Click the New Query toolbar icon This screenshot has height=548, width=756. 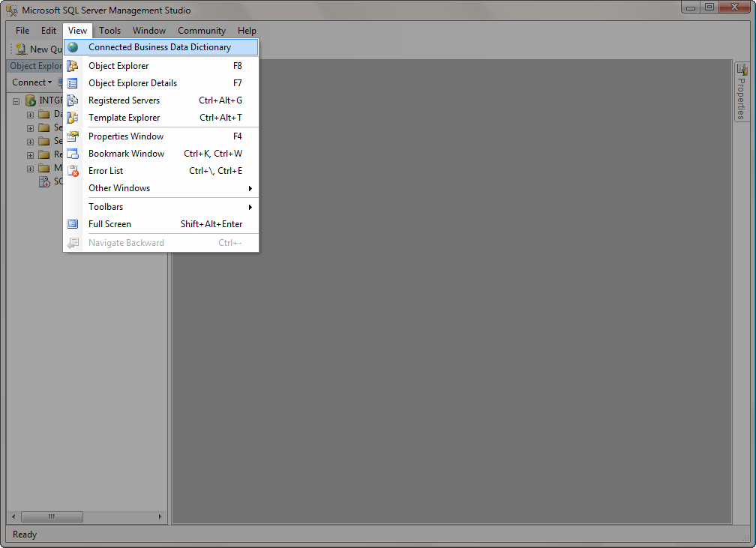[x=21, y=49]
